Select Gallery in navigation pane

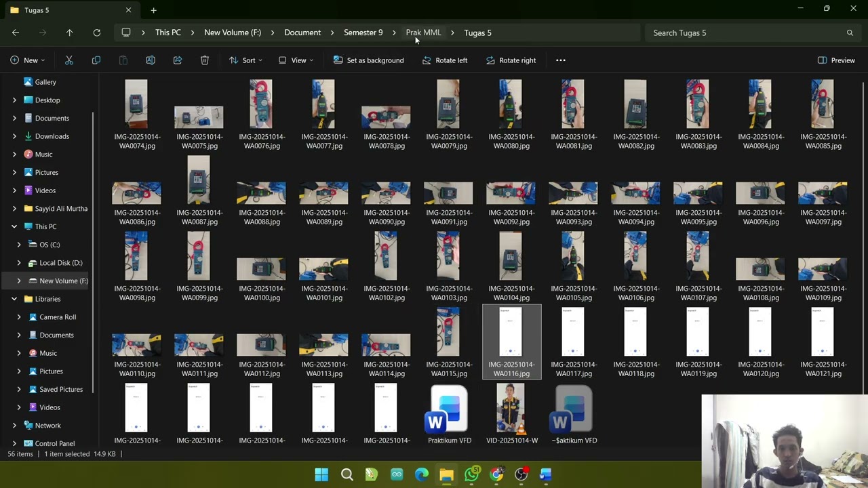coord(45,82)
